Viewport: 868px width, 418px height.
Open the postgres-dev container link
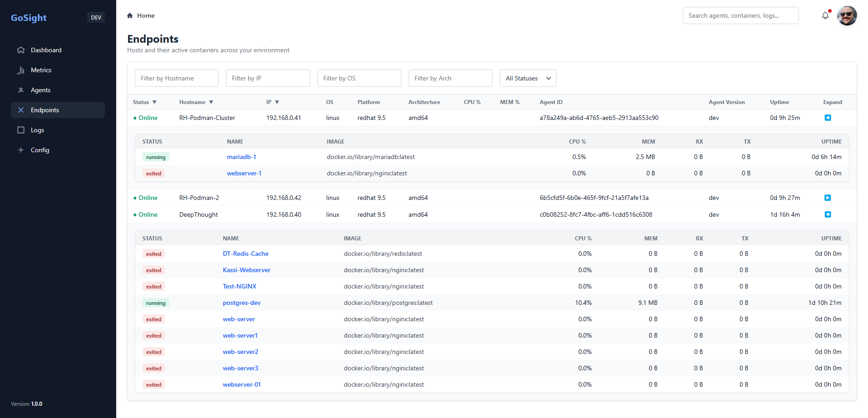242,303
